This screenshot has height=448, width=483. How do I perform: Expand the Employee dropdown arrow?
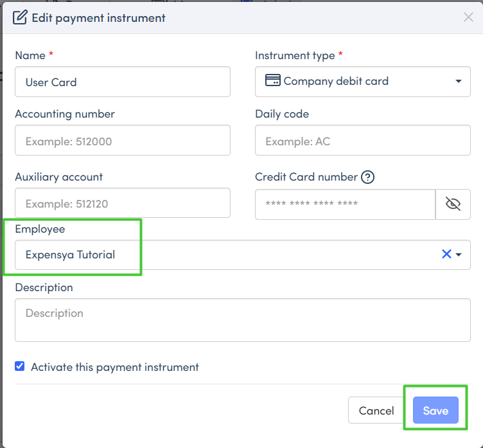click(459, 255)
